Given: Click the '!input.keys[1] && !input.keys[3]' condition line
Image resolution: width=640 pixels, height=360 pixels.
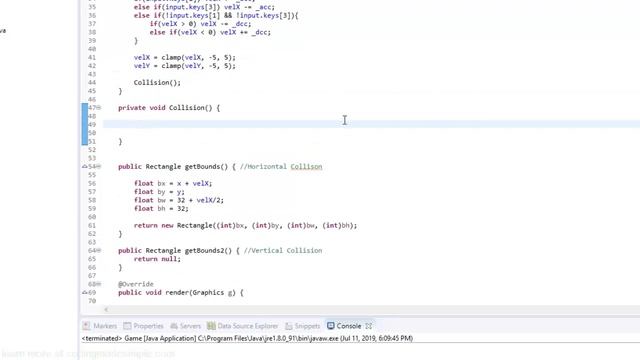Looking at the screenshot, I should click(x=216, y=16).
